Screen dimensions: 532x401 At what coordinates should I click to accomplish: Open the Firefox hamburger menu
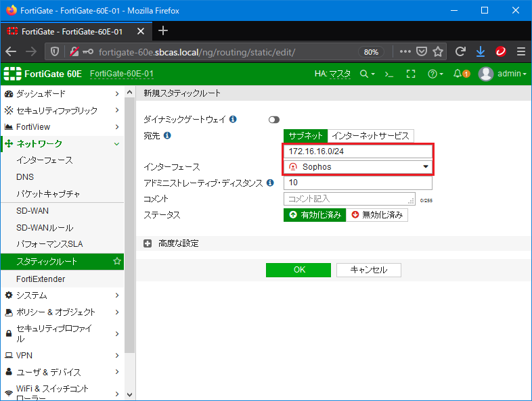pos(521,51)
